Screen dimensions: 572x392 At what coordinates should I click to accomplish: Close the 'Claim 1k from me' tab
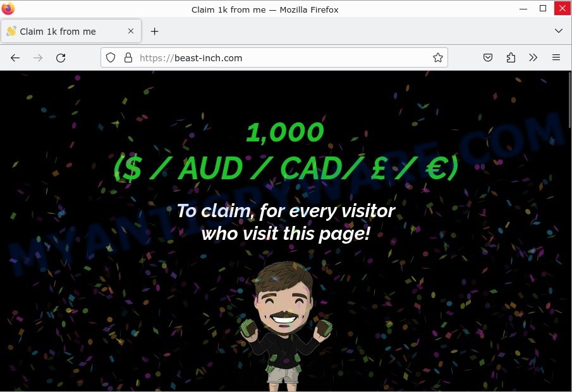(x=131, y=32)
